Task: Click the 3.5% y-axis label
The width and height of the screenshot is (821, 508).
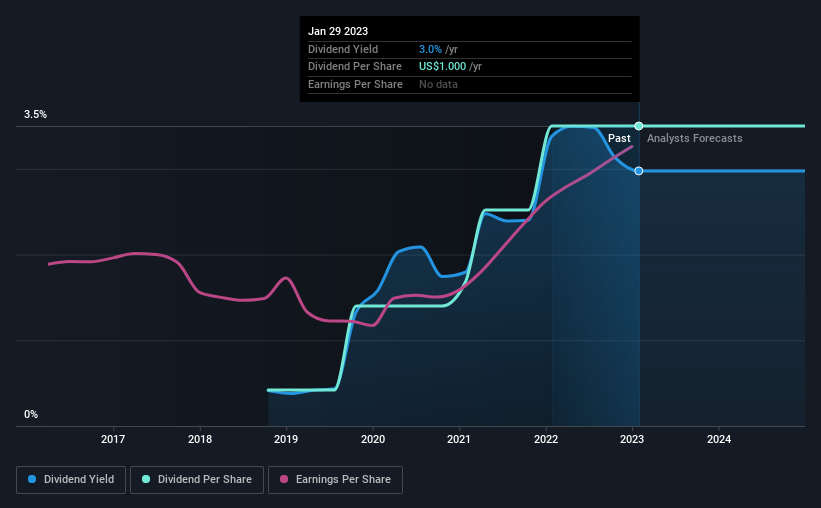Action: pyautogui.click(x=35, y=115)
